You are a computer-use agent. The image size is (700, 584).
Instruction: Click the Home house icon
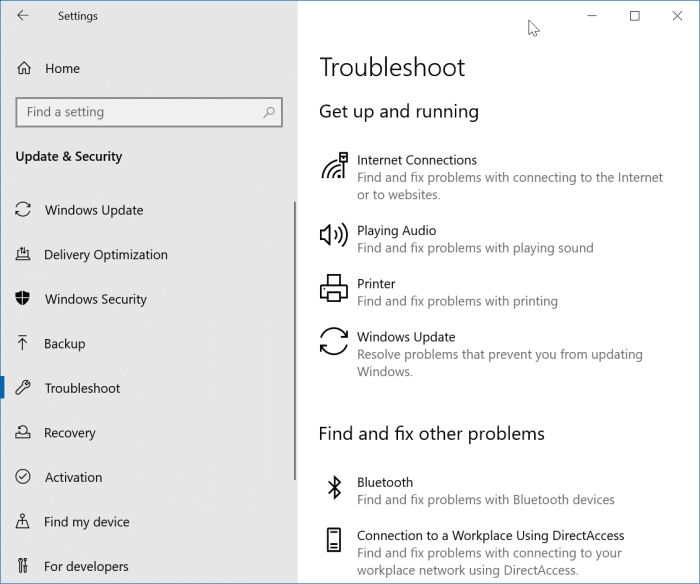[x=24, y=68]
